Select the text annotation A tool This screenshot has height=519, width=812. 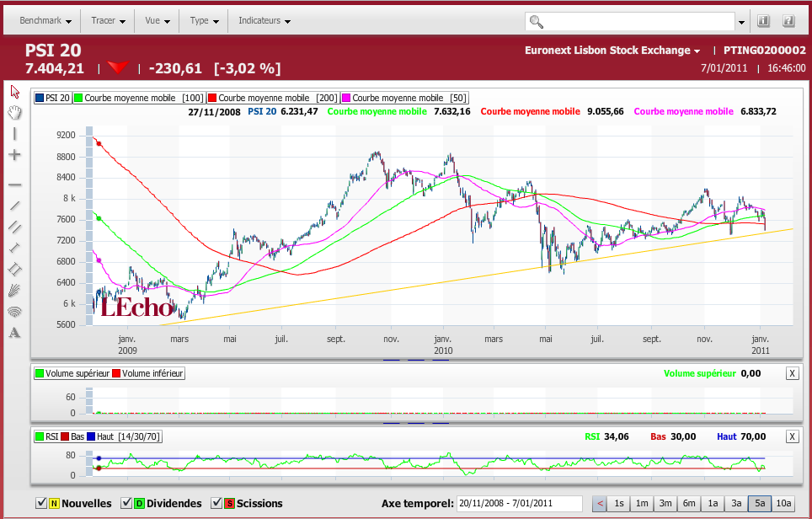click(x=15, y=333)
